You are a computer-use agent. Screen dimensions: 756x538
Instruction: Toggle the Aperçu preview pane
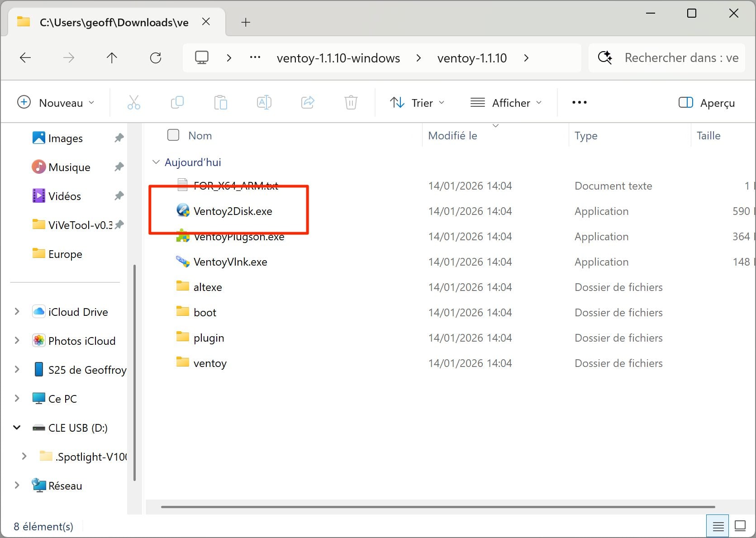point(706,103)
